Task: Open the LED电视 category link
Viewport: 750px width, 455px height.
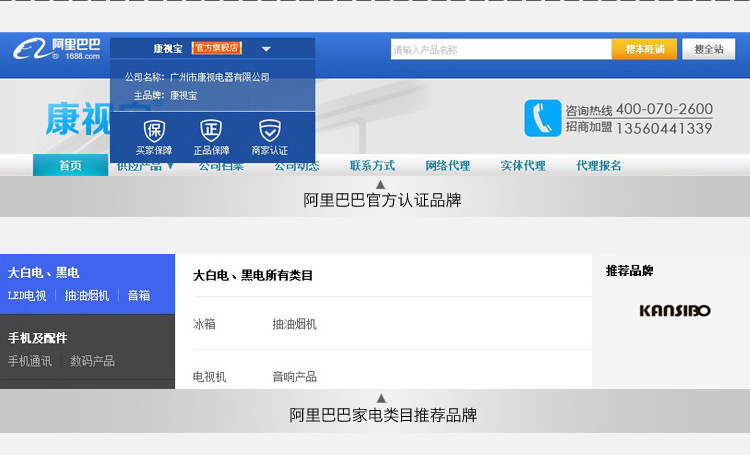Action: tap(27, 296)
